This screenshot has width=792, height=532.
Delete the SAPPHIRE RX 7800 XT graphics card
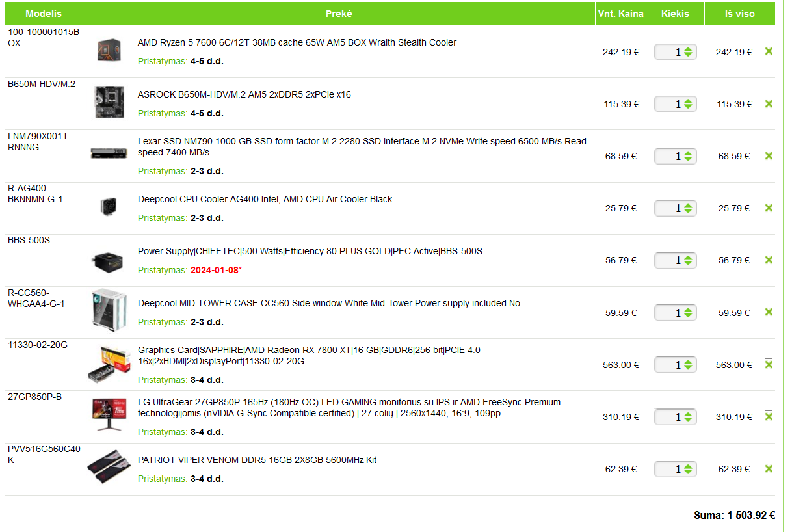point(769,364)
